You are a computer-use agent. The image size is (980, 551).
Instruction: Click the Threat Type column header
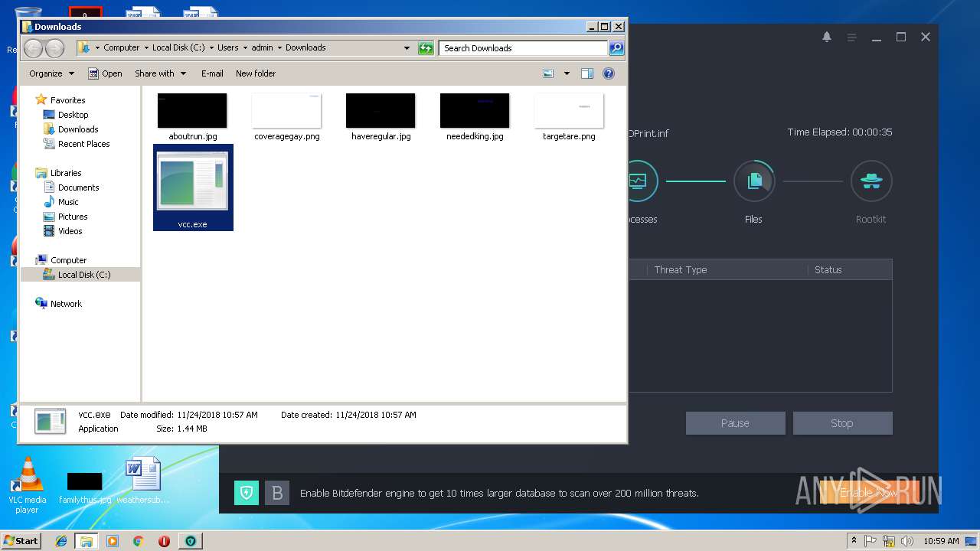point(681,269)
